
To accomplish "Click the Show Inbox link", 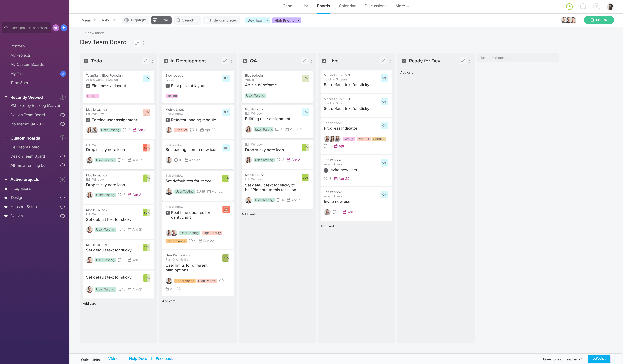I will (94, 33).
